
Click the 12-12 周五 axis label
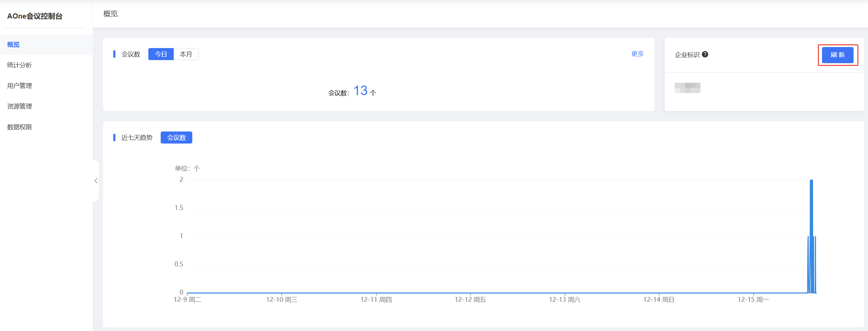(x=470, y=300)
